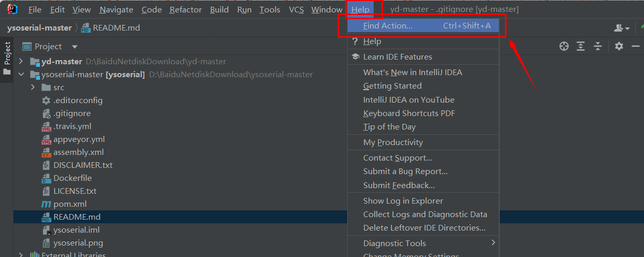Open the Code menu

152,9
